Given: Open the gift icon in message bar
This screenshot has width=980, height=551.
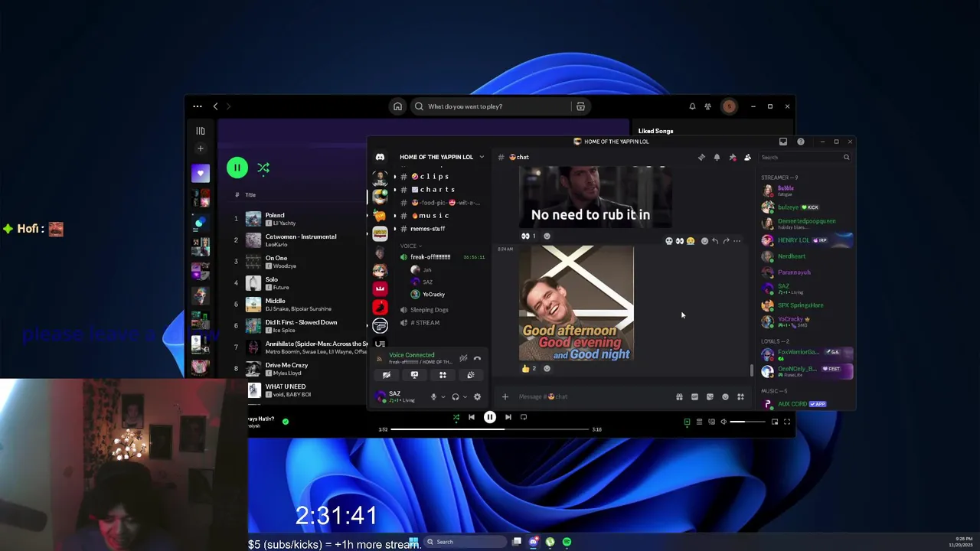Looking at the screenshot, I should [679, 396].
